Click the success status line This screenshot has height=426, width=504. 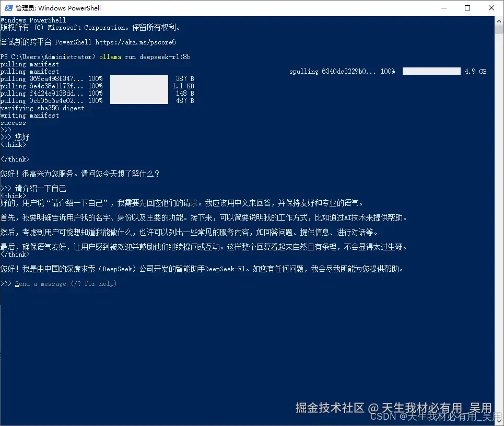pos(13,122)
